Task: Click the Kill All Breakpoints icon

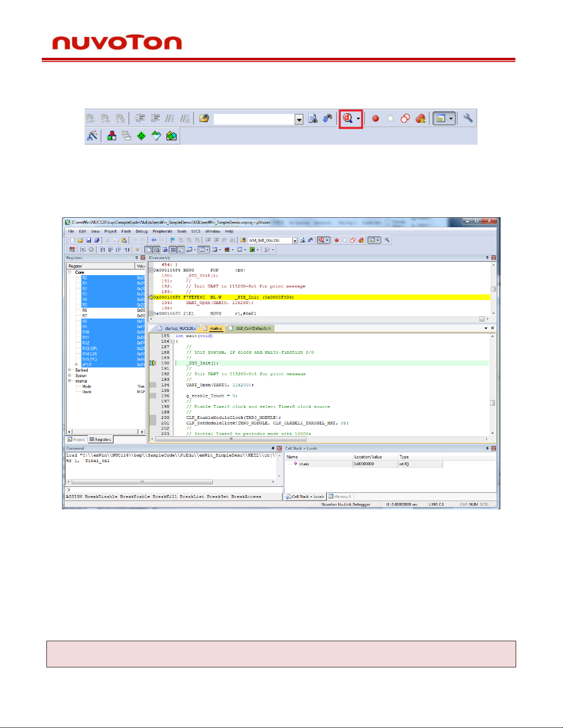Action: click(x=420, y=119)
